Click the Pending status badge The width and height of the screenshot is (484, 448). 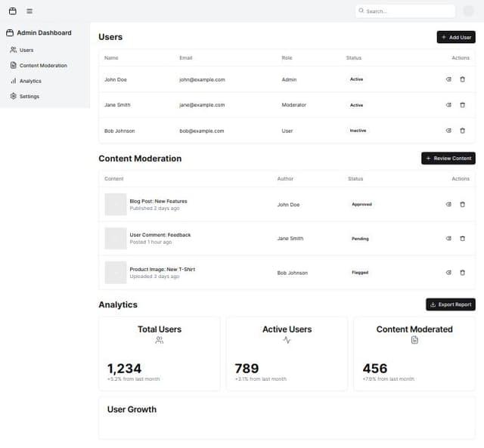360,239
